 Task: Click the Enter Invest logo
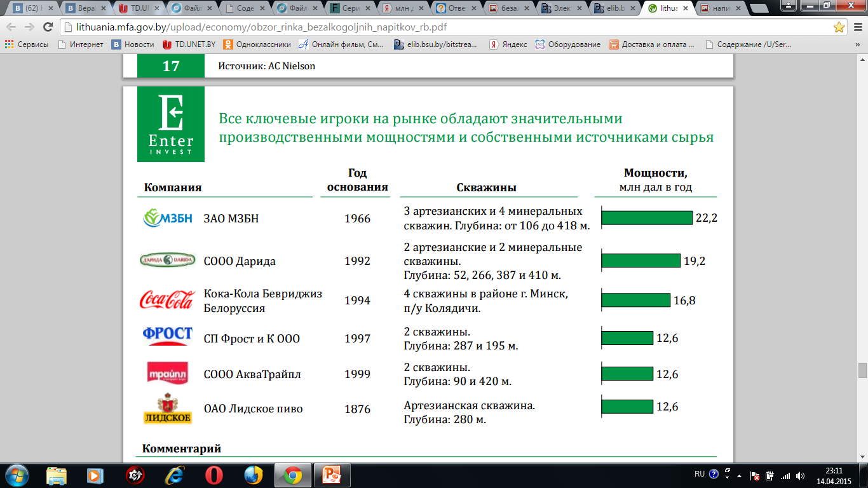[x=171, y=125]
